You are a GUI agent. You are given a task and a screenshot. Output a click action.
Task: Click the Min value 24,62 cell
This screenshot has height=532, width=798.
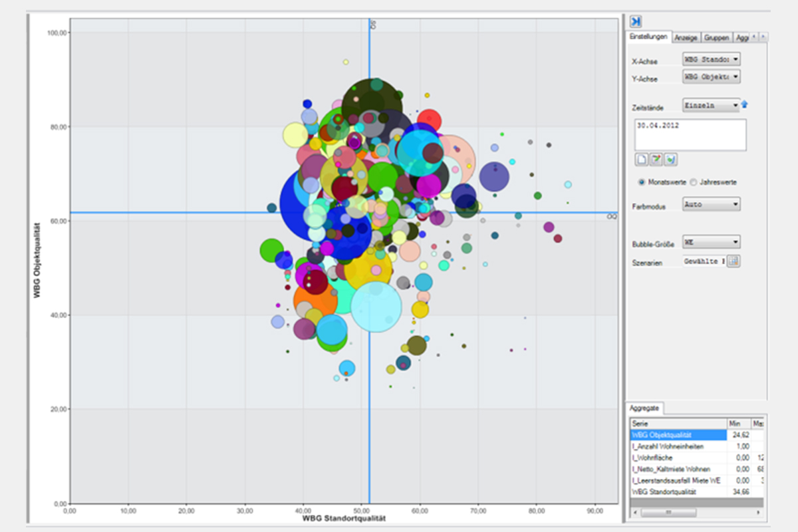[738, 435]
